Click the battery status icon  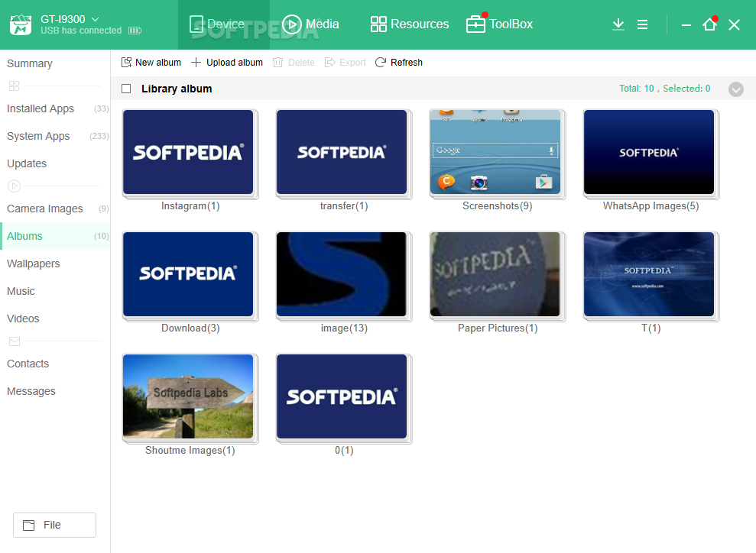[135, 31]
